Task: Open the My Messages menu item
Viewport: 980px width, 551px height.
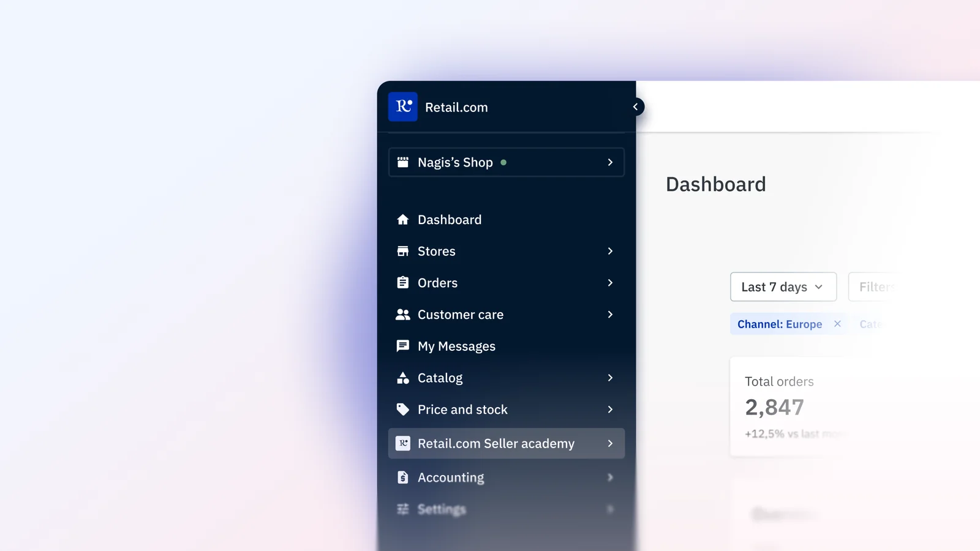Action: click(x=507, y=346)
